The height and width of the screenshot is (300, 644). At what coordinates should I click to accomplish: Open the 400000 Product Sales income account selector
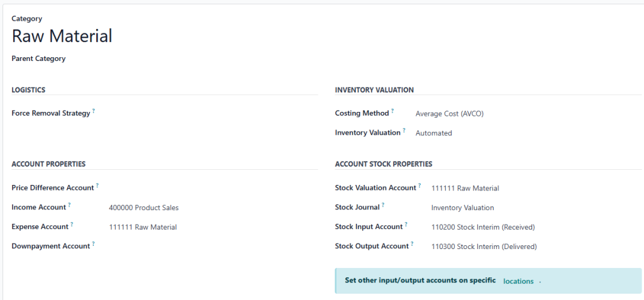click(x=143, y=208)
